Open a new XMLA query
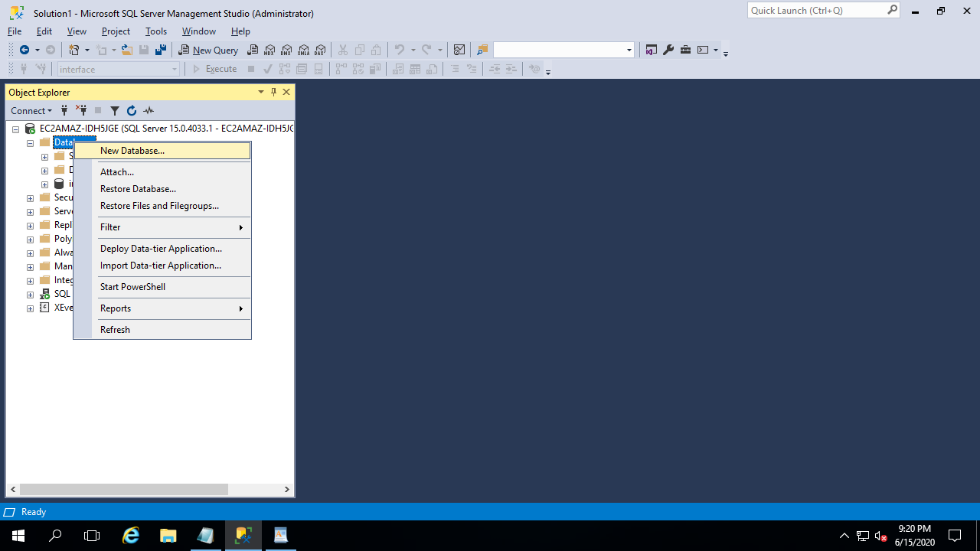 [303, 50]
